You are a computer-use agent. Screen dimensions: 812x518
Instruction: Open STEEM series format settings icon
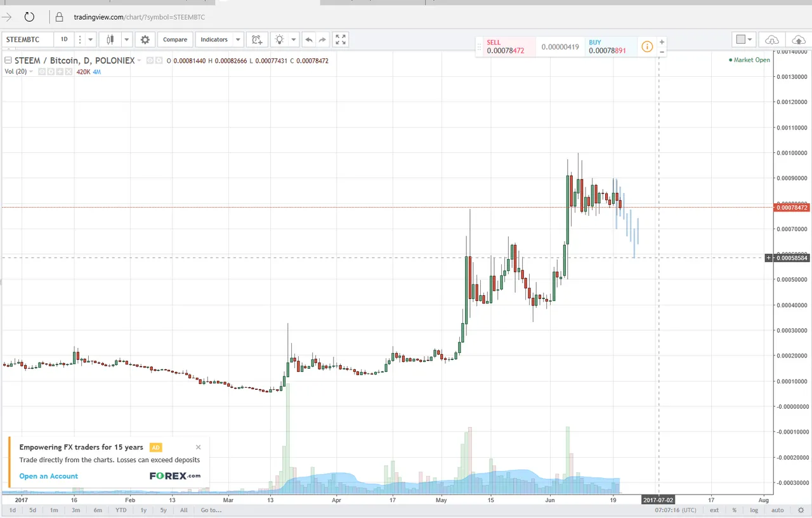pos(159,60)
